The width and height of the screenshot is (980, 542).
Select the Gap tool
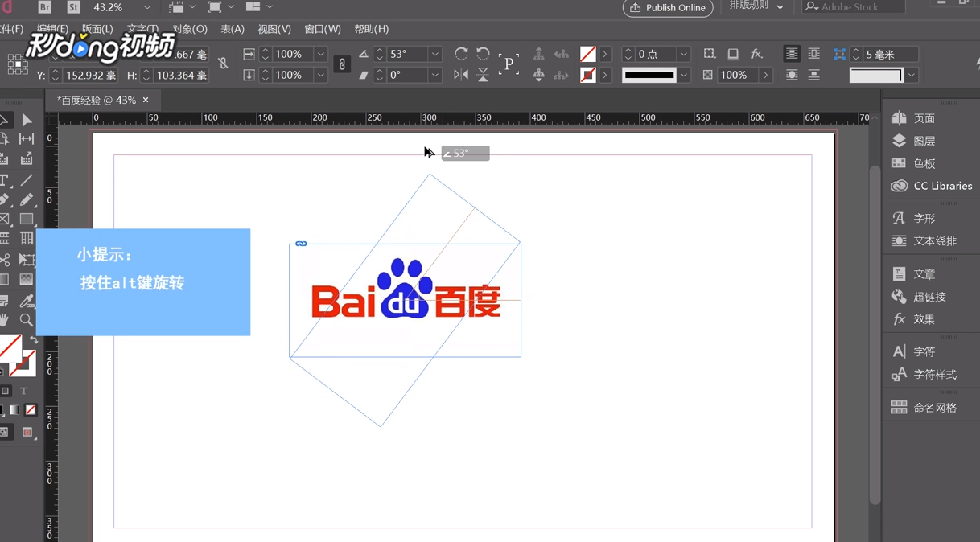coord(27,139)
